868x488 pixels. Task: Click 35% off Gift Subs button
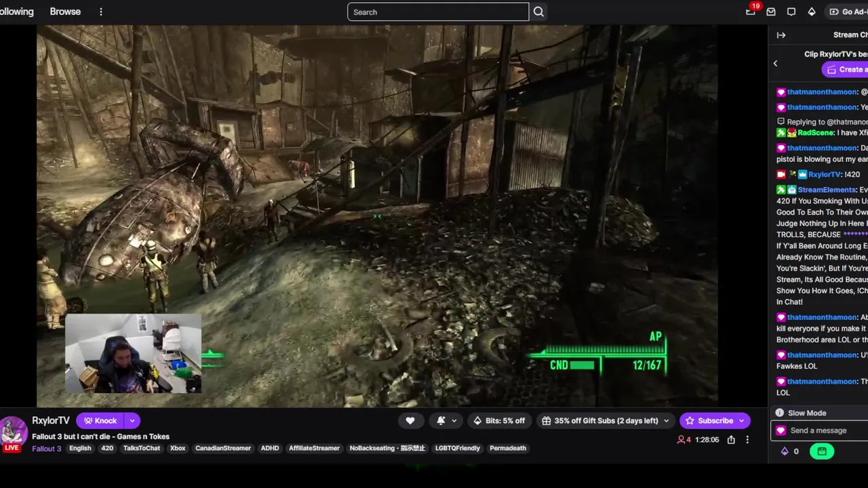(600, 421)
